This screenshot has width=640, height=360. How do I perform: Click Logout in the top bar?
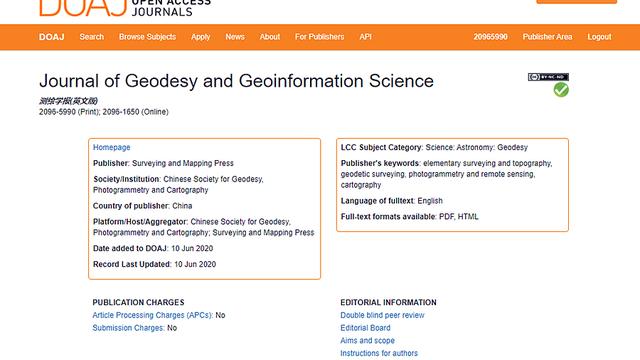tap(599, 37)
